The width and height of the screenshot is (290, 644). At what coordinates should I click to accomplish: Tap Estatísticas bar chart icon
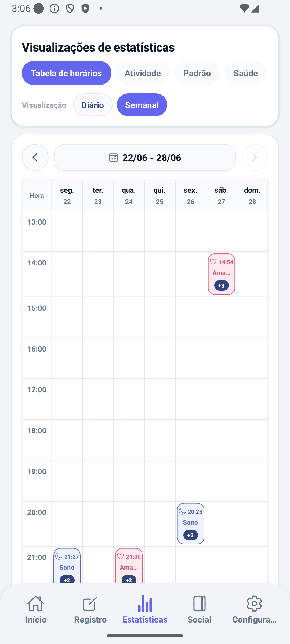145,603
